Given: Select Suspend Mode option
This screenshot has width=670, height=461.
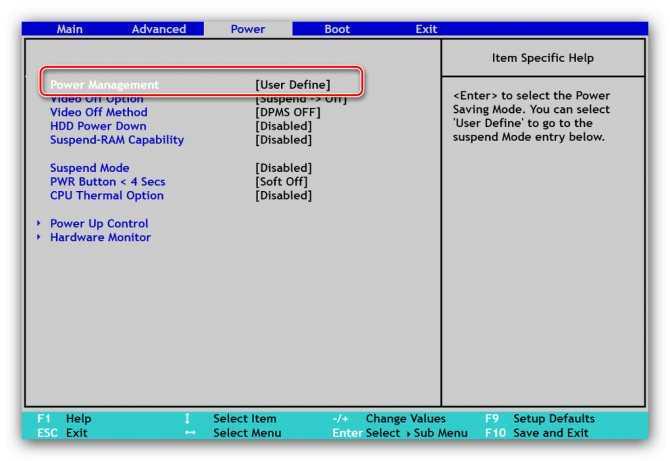Looking at the screenshot, I should [90, 168].
